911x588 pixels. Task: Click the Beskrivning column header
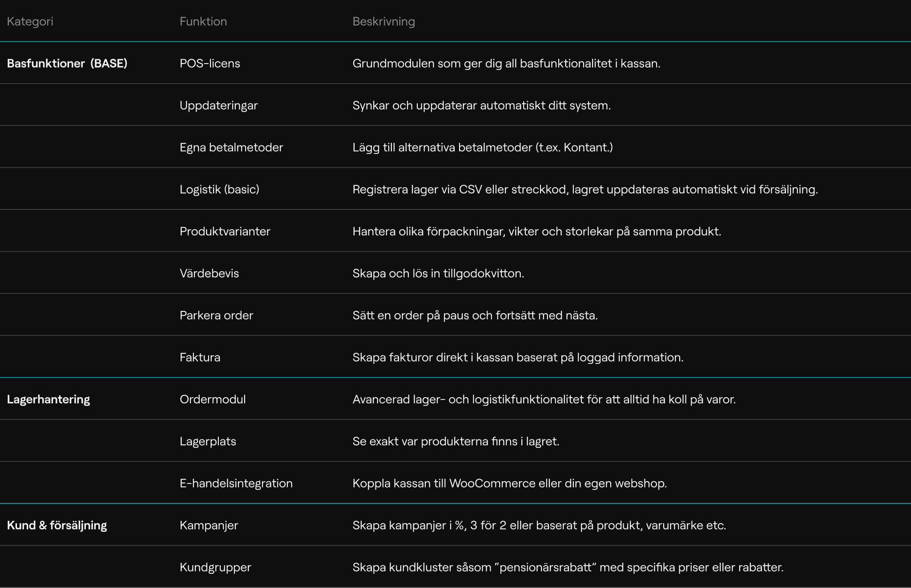[x=383, y=21]
